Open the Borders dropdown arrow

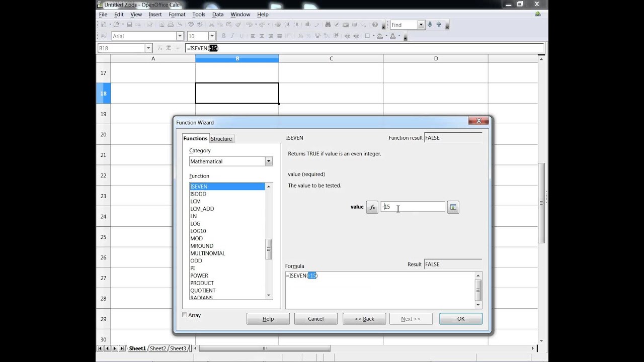tap(373, 36)
